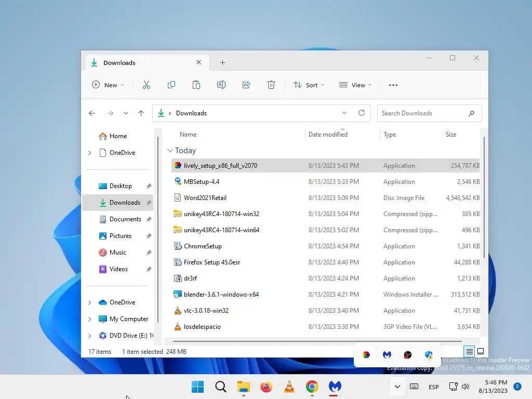Open Malwarebytes from the taskbar
The height and width of the screenshot is (399, 532).
tap(335, 387)
